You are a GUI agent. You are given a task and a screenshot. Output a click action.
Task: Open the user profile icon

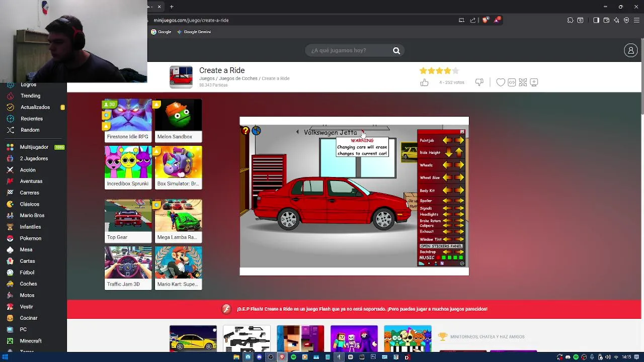click(x=630, y=50)
